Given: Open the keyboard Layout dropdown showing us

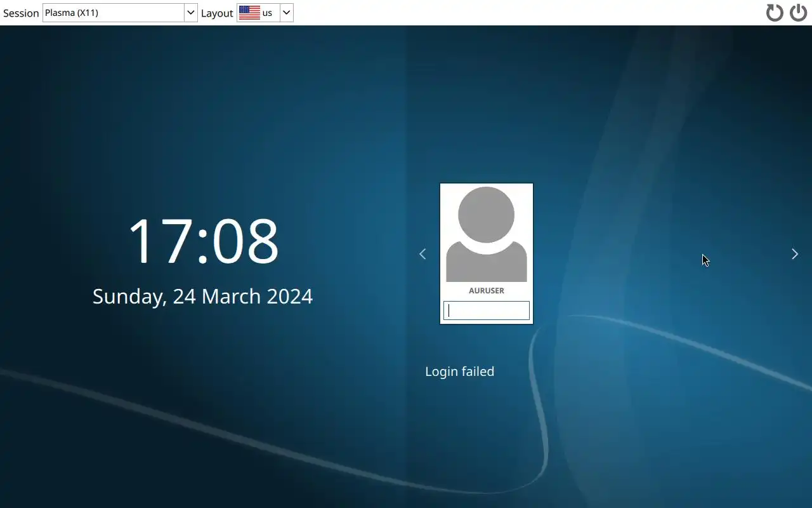Looking at the screenshot, I should point(265,13).
